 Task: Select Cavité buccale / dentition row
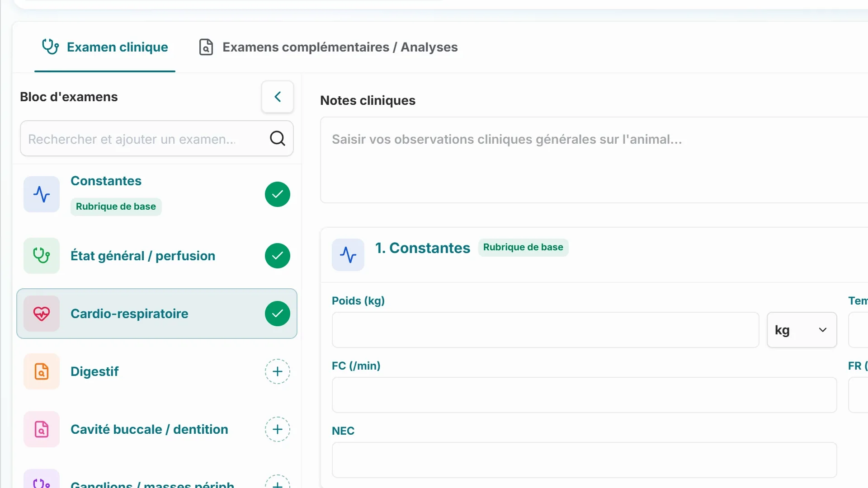pos(157,429)
